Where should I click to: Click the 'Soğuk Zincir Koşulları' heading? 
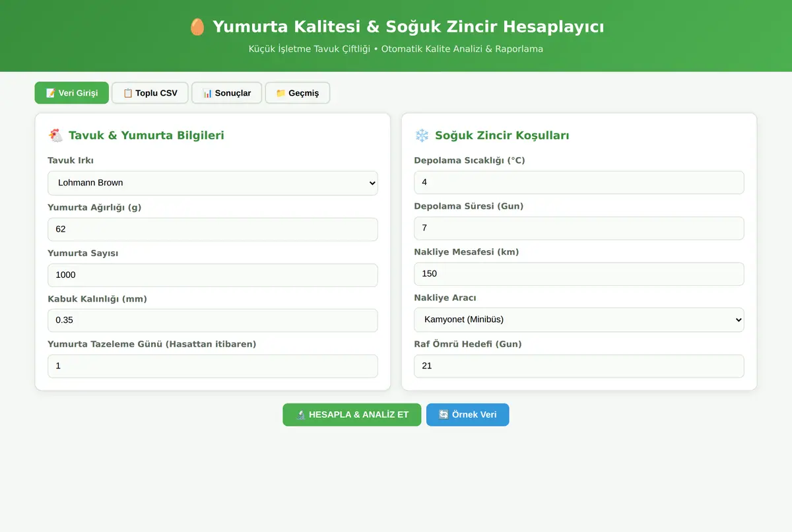click(x=502, y=135)
